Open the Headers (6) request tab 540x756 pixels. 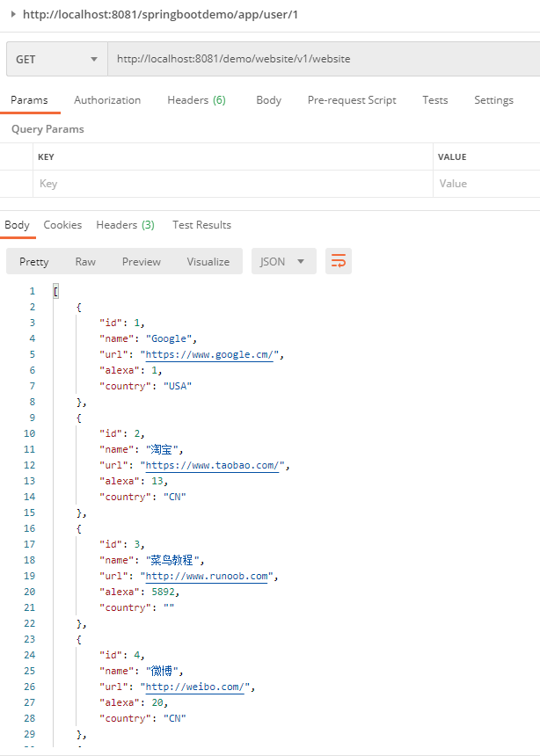click(195, 100)
